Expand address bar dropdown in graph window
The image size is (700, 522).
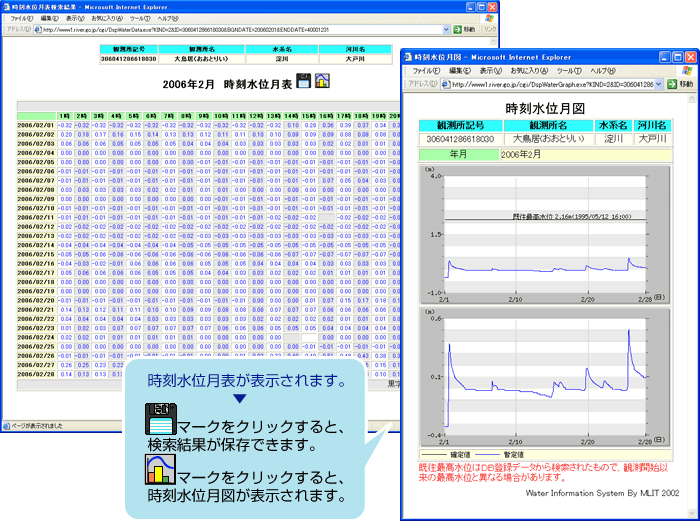659,85
